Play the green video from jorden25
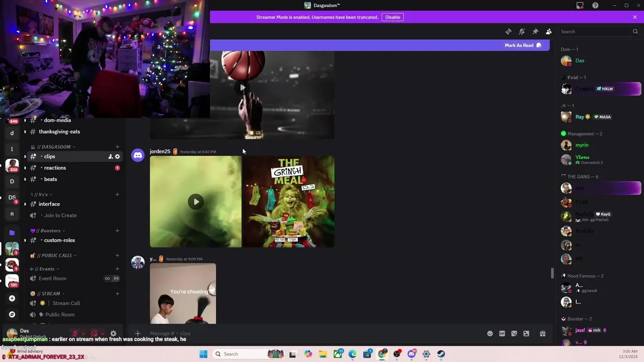 (x=196, y=202)
